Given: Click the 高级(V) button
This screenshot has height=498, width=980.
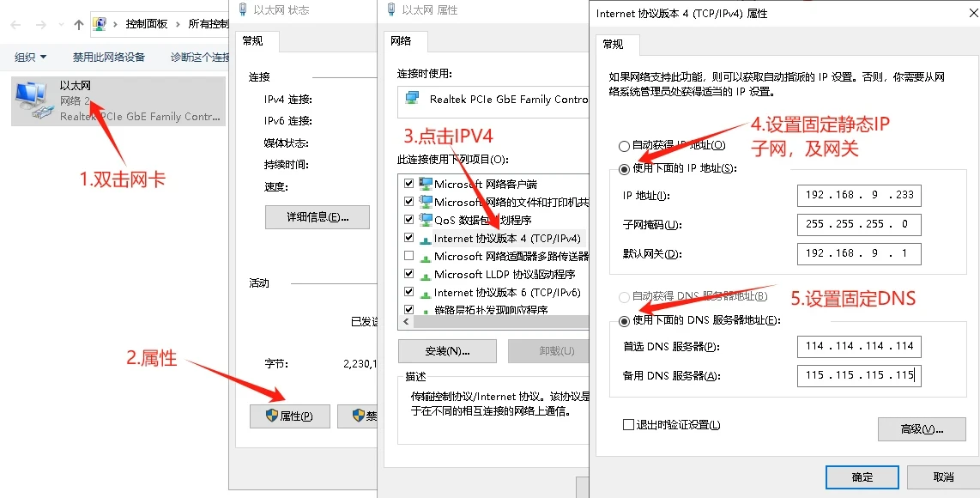Looking at the screenshot, I should (x=922, y=429).
